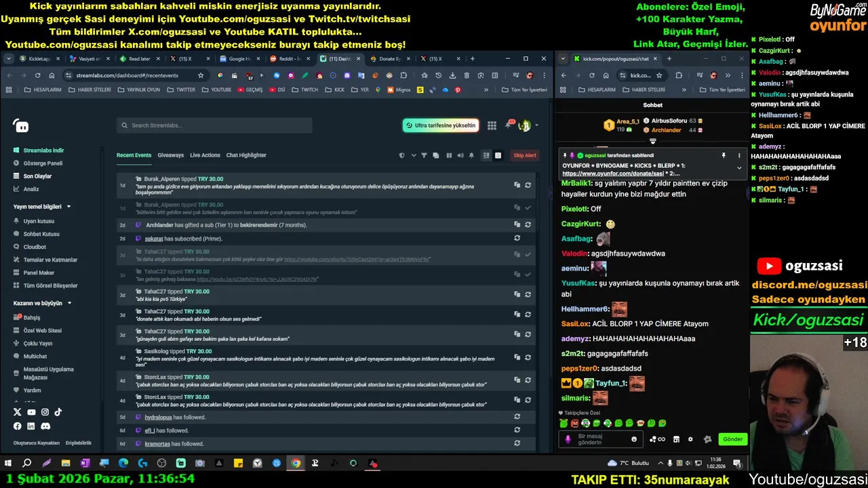The height and width of the screenshot is (488, 868).
Task: Click Ultra tarifesine yükseltin upgrade button
Action: 441,125
